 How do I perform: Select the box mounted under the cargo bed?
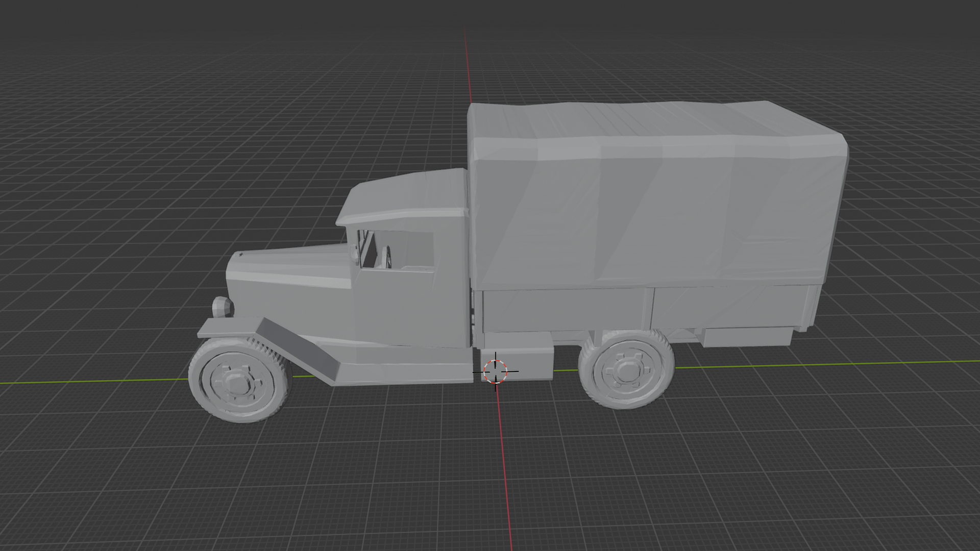click(x=517, y=357)
